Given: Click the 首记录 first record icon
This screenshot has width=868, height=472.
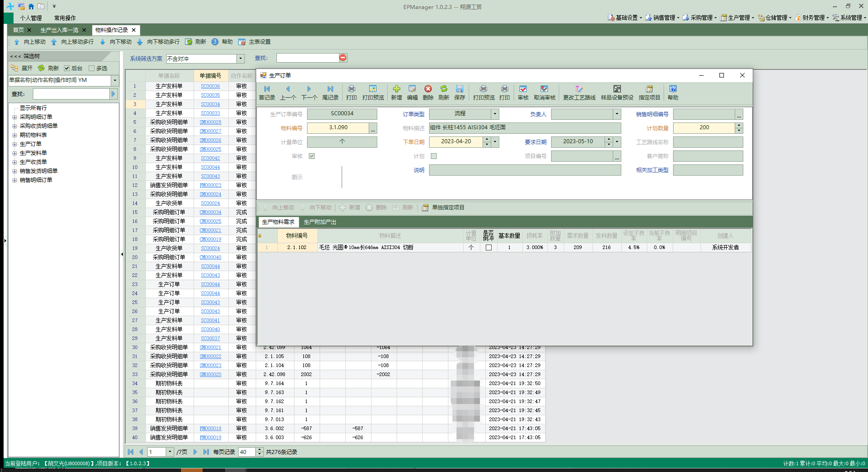Looking at the screenshot, I should [267, 89].
